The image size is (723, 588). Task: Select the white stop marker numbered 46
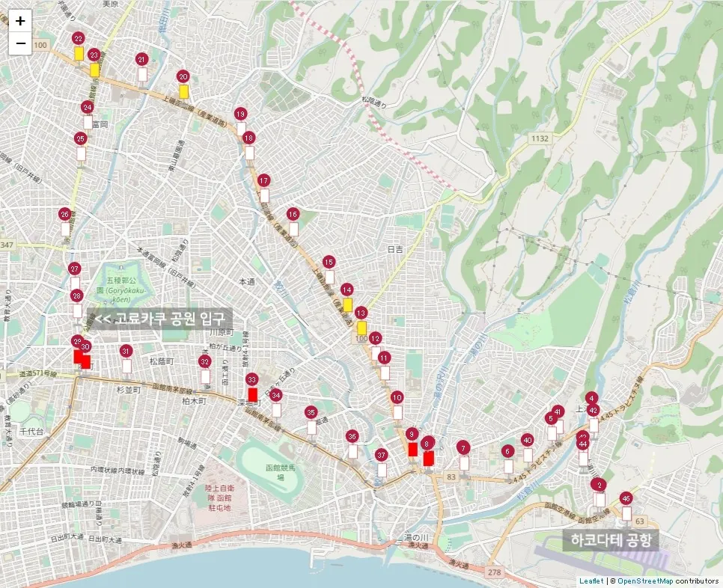coord(626,513)
